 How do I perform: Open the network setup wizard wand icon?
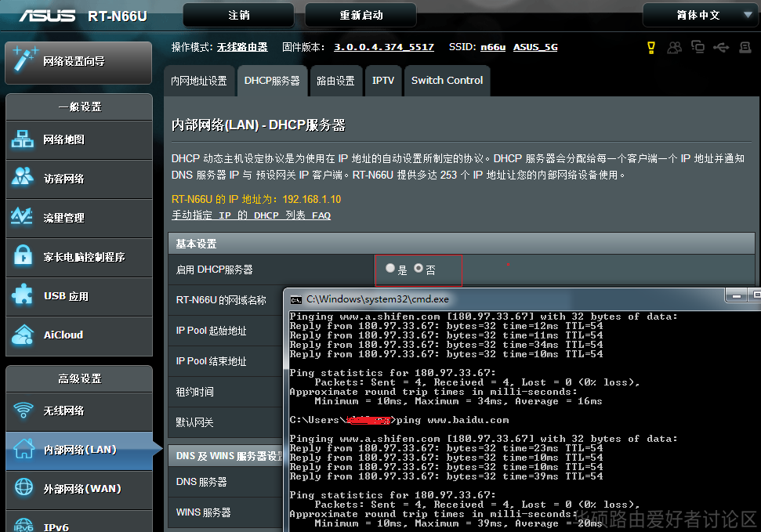pos(25,60)
